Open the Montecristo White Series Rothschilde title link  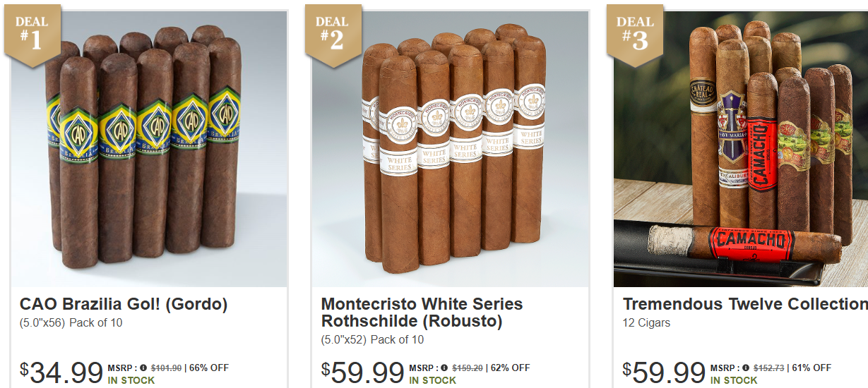[422, 313]
